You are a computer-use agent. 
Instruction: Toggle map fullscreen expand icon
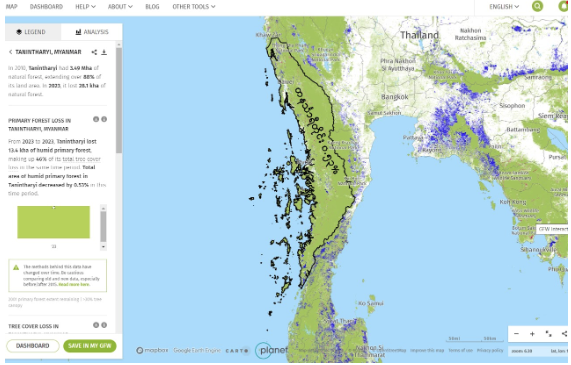coord(548,334)
